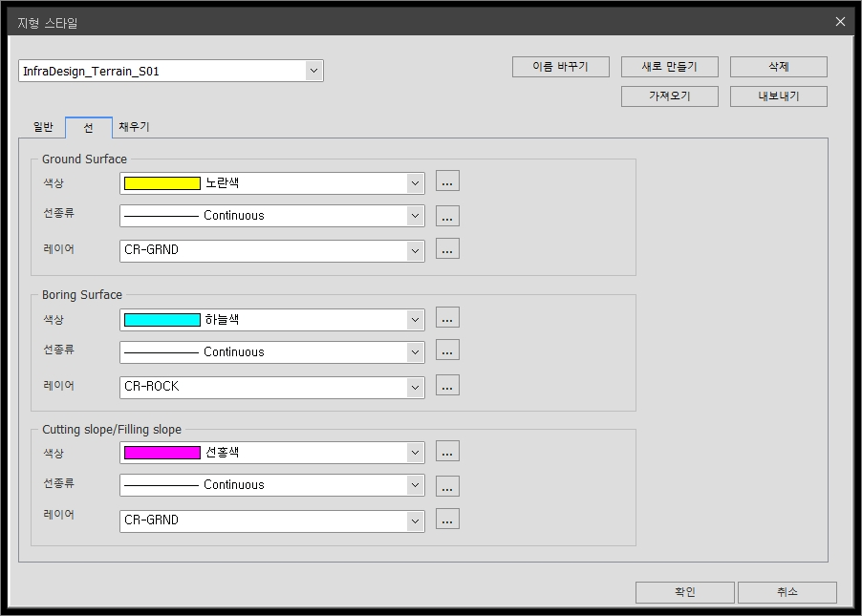This screenshot has height=616, width=862.
Task: Open the terrain style name dropdown InfraDesign_Terrain_S01
Action: (170, 71)
